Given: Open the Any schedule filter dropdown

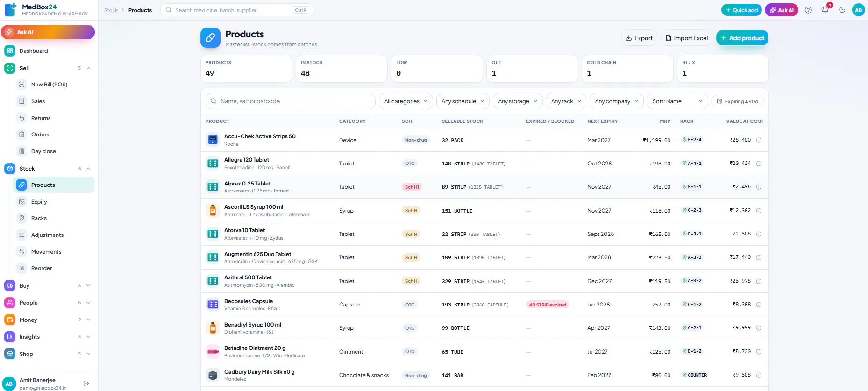Looking at the screenshot, I should pos(463,101).
